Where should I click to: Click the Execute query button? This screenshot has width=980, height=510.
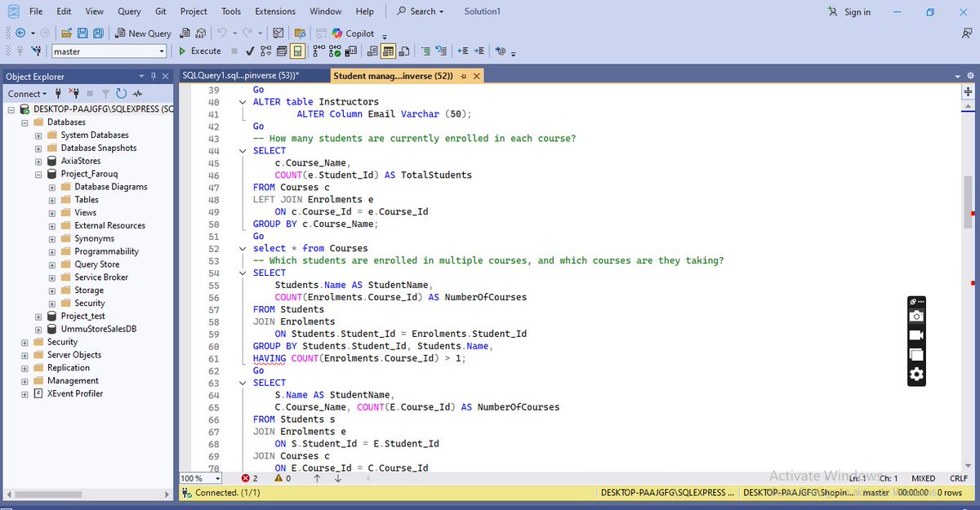[x=199, y=51]
